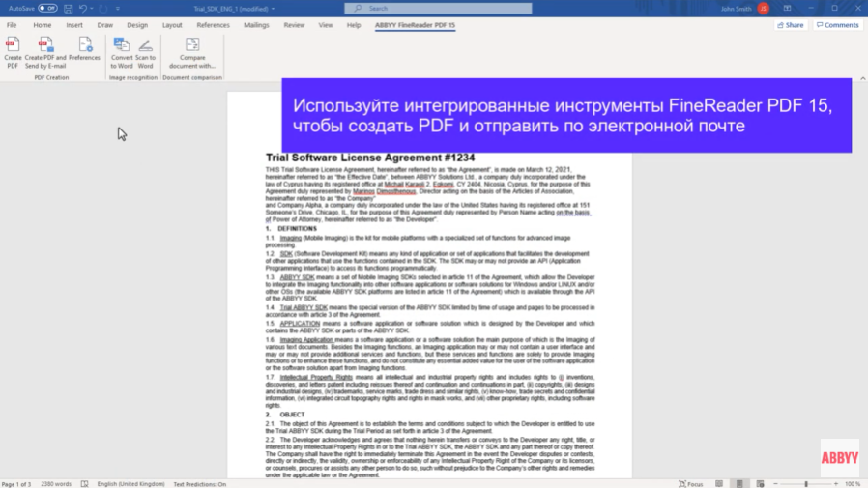The image size is (868, 488).
Task: Click the zoom in plus button
Action: tap(836, 484)
